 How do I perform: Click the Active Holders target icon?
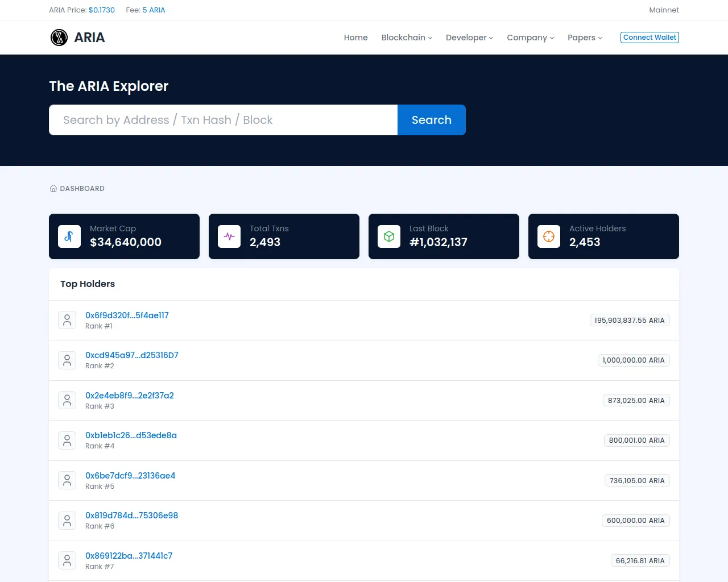(549, 236)
